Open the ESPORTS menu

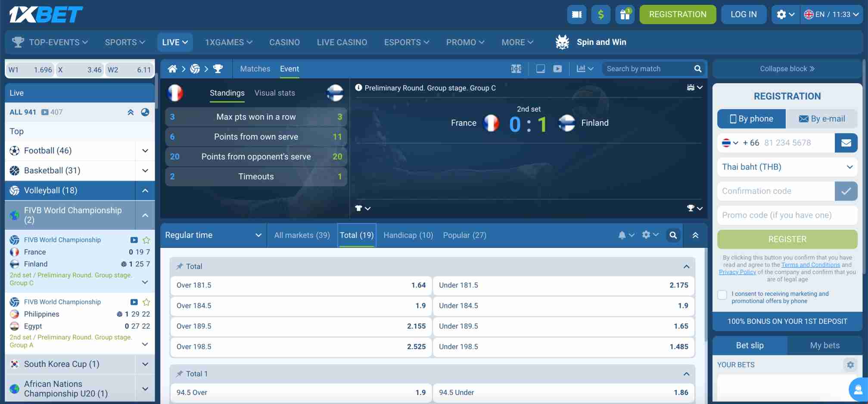(x=405, y=42)
